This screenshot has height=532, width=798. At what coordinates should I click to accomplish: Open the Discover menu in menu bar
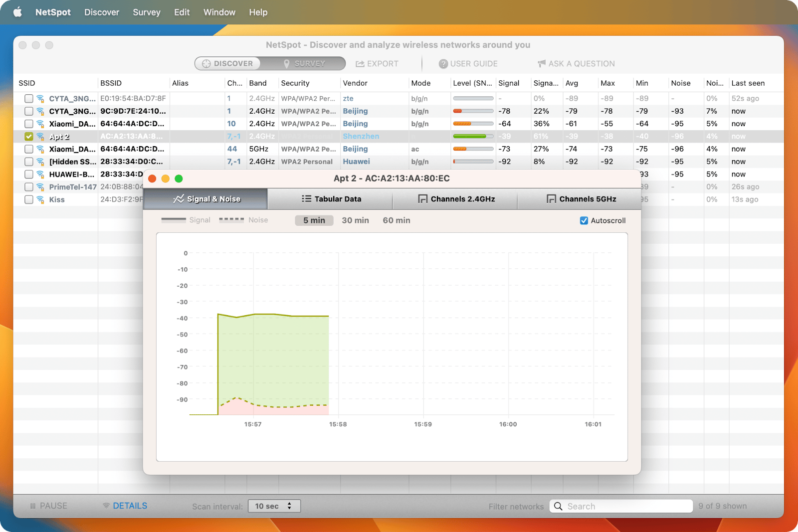[102, 12]
